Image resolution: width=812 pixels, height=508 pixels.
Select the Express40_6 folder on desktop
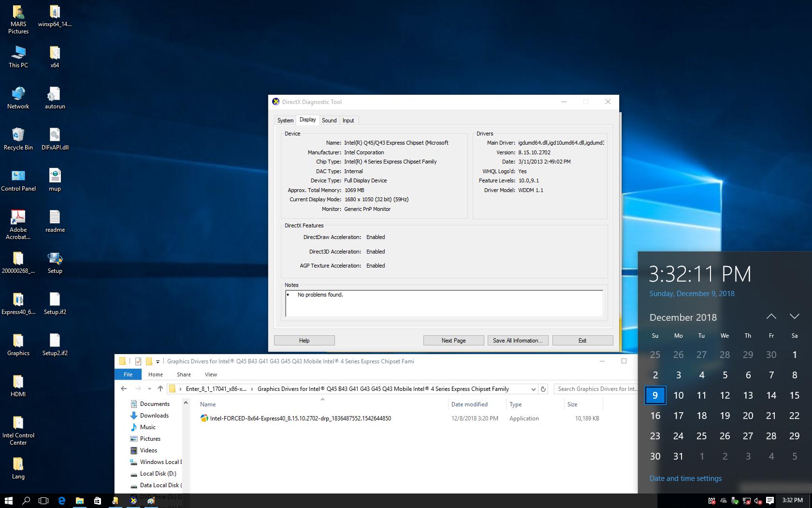coord(18,304)
